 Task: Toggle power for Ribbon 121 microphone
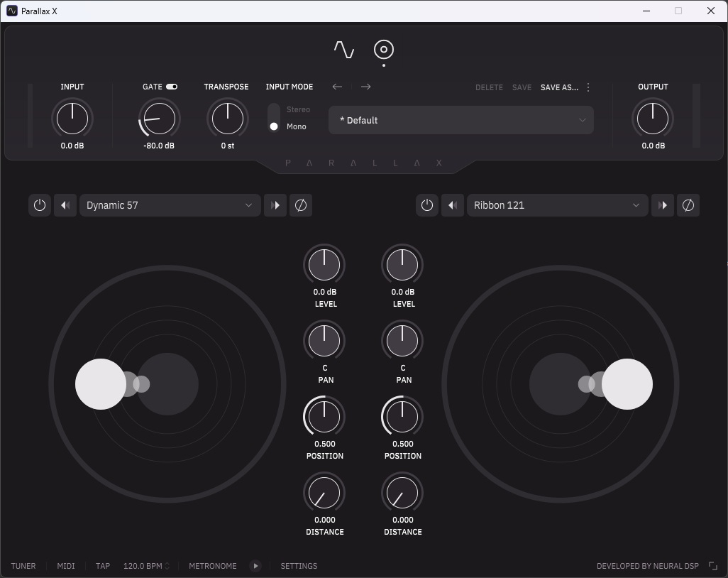(x=427, y=205)
